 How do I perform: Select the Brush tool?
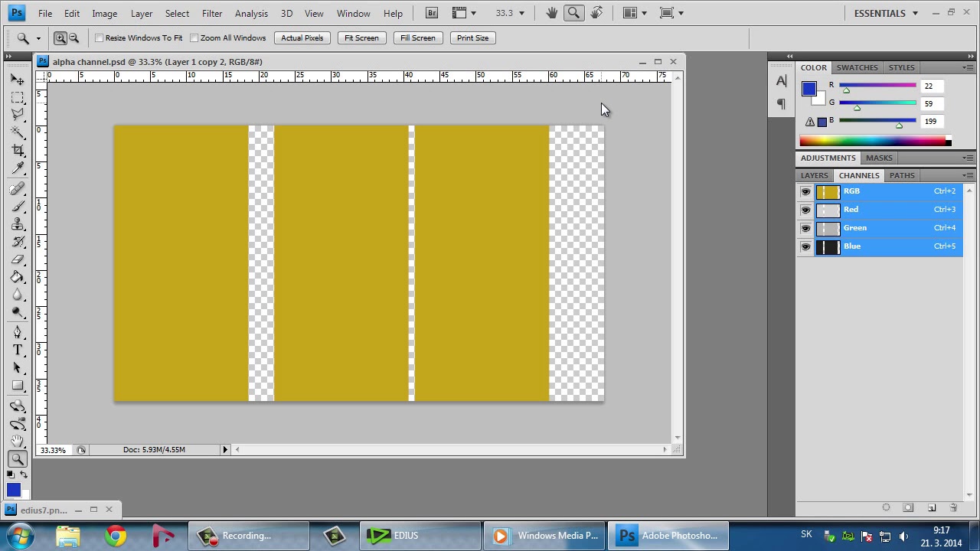18,206
